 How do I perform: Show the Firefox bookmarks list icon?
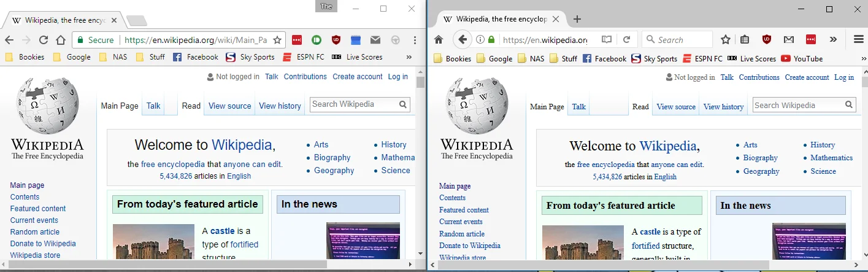pos(745,39)
